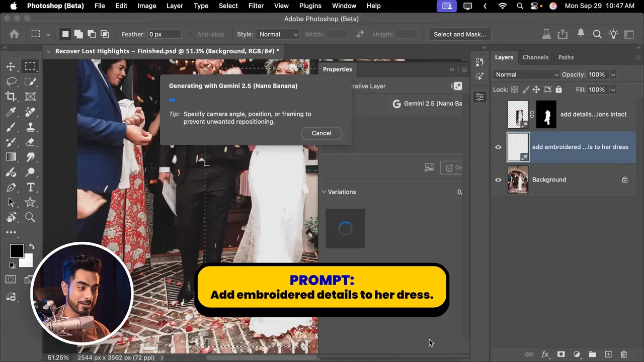Show the add details layer
644x362 pixels.
(498, 114)
